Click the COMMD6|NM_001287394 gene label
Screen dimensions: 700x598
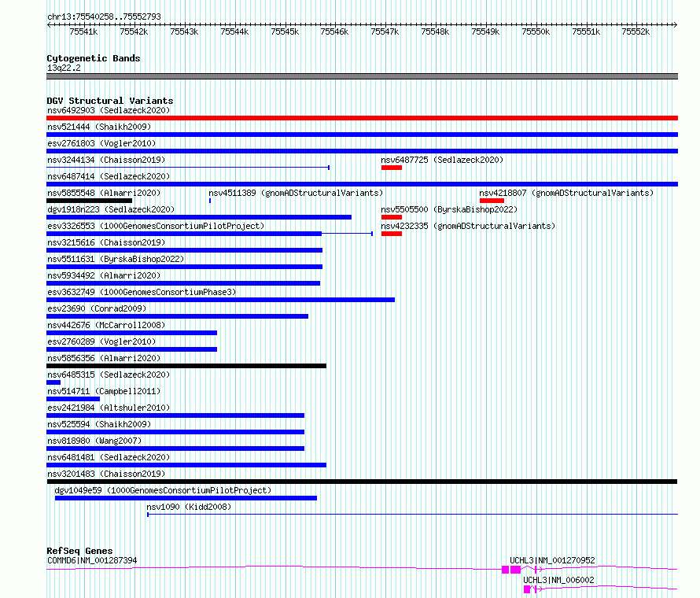pyautogui.click(x=92, y=560)
